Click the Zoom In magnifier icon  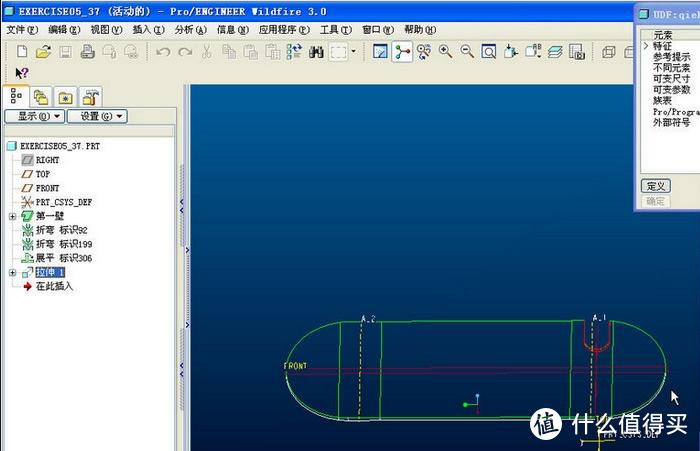tap(445, 51)
